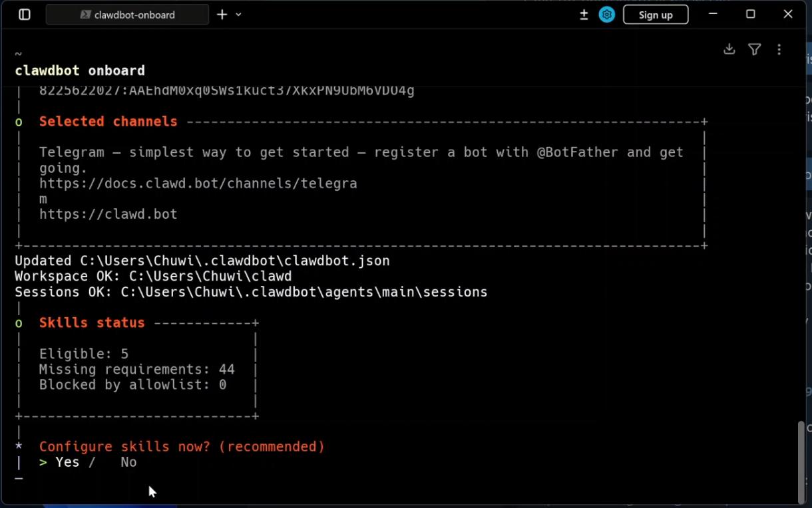This screenshot has width=812, height=508.
Task: Click the PowerShell icon in clawdbot-onboard tab
Action: coord(85,15)
